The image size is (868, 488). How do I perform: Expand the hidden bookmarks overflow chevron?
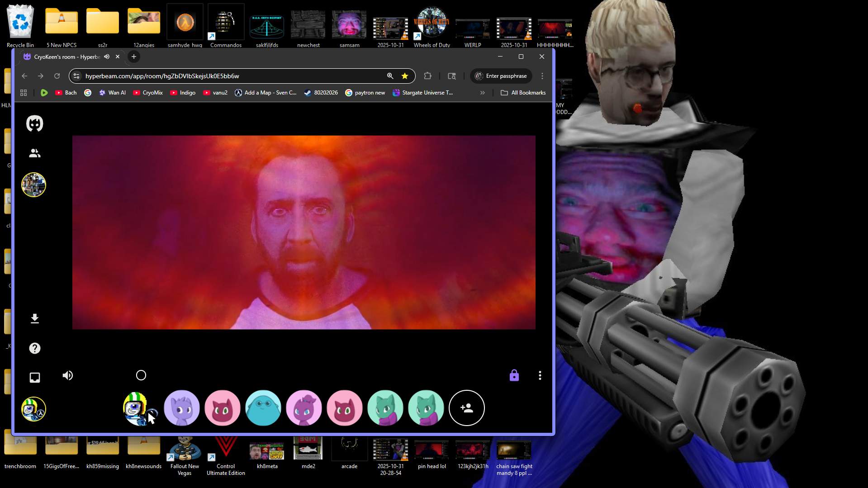[x=482, y=93]
